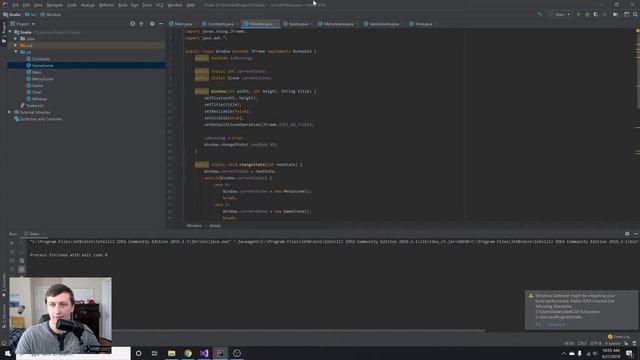
Task: Collapse the Snake project root node
Action: [x=10, y=32]
